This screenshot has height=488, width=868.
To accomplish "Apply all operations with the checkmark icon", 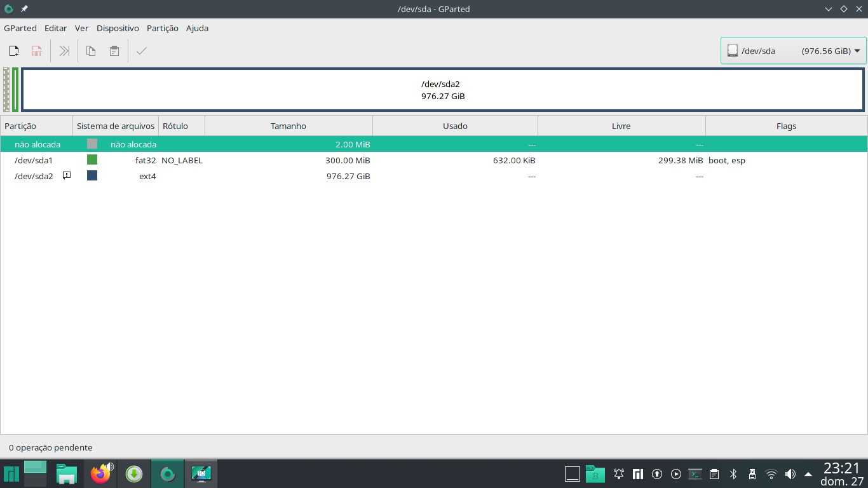I will 142,51.
